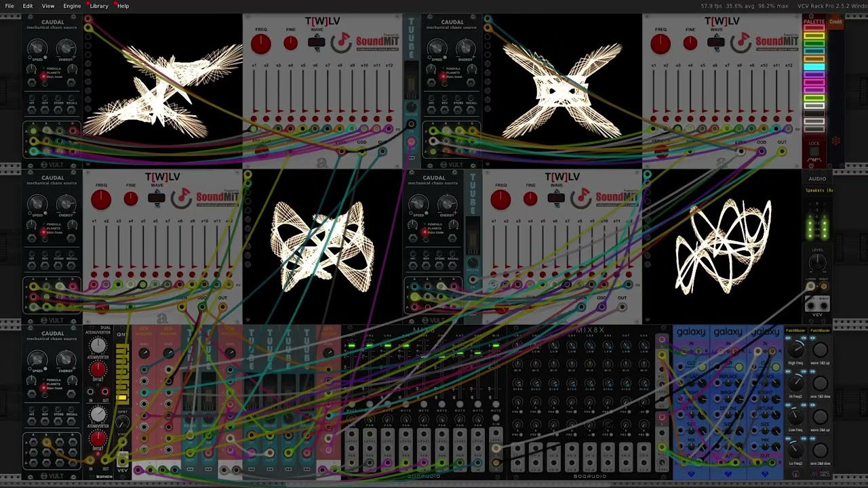Click lower ATENUVERTER knob on Dual Atenuverter
The height and width of the screenshot is (488, 868).
point(98,414)
